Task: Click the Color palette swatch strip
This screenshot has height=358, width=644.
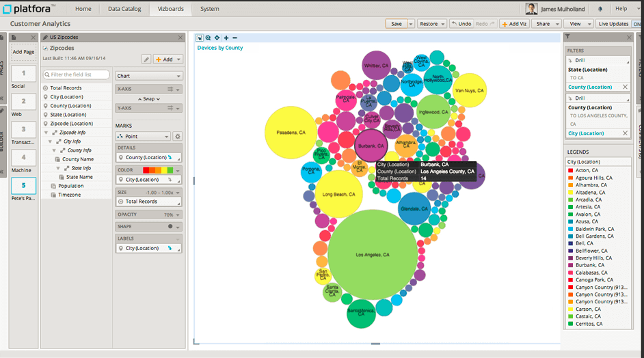Action: tap(158, 169)
